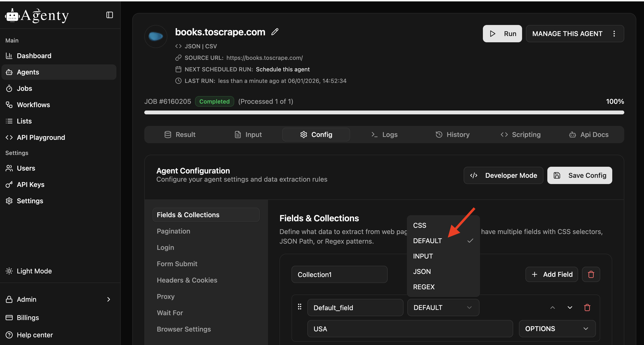Screen dimensions: 644x345
Task: Delete Default_field using its trash icon
Action: click(587, 308)
